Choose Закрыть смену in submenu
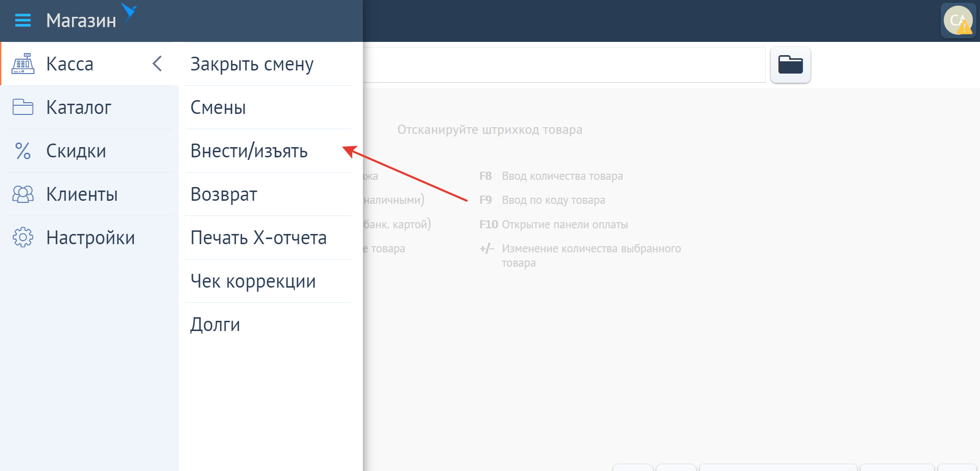Screen dimensions: 980x471 pos(268,64)
